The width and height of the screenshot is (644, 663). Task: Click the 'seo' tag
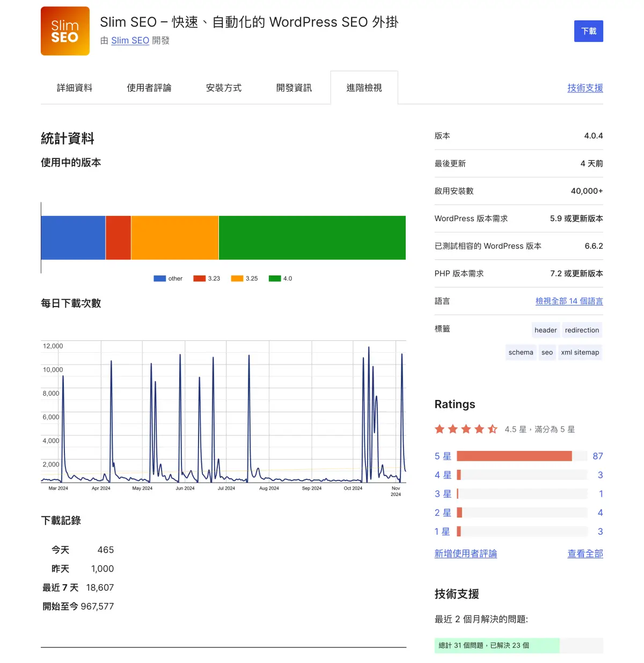(x=547, y=352)
